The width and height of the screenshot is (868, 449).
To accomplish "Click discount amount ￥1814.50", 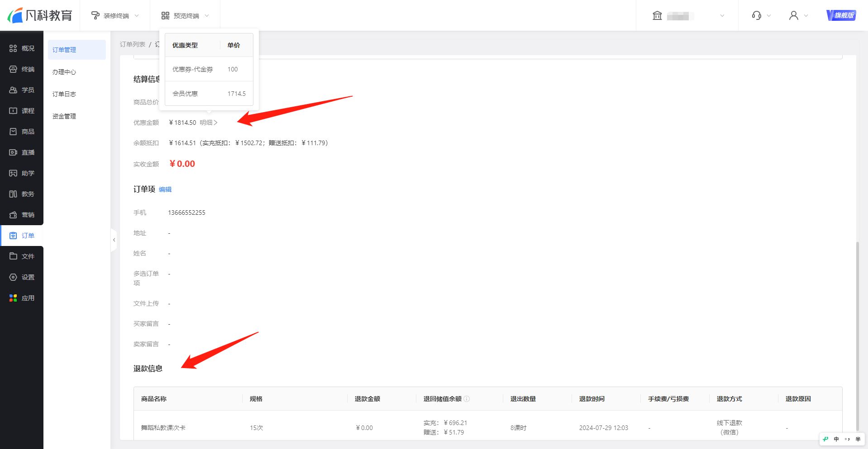I will pyautogui.click(x=182, y=123).
